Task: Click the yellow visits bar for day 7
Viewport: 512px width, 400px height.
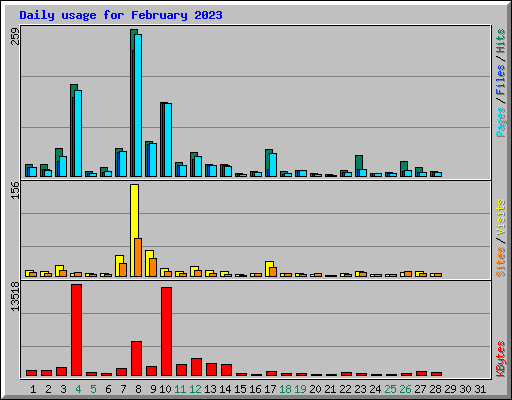Action: [119, 266]
